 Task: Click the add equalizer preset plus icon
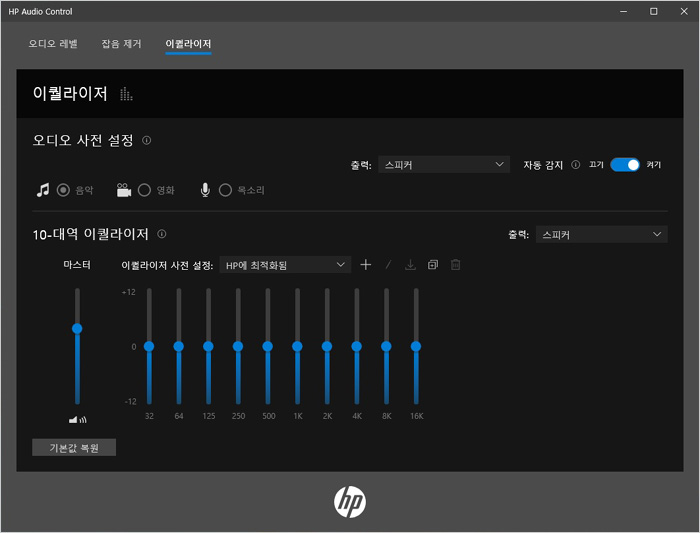coord(365,265)
